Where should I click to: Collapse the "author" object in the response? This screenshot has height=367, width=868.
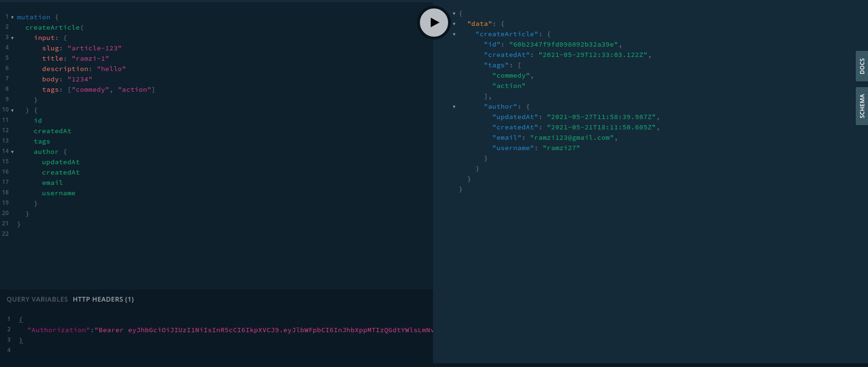tap(454, 107)
